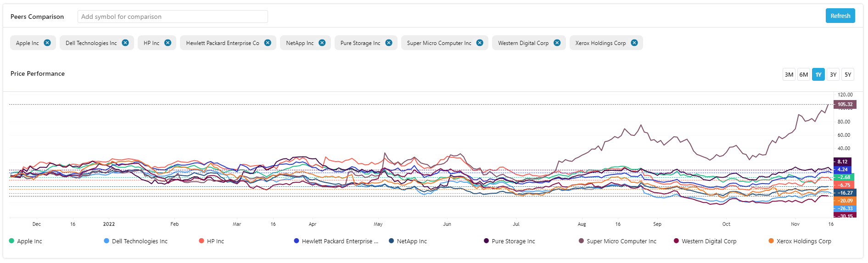
Task: Remove NetApp Inc using the X icon
Action: coord(322,43)
